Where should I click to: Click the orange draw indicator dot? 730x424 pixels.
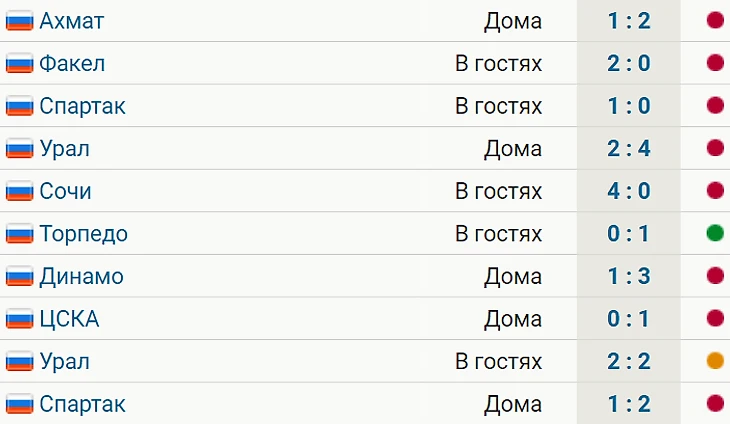click(x=714, y=362)
